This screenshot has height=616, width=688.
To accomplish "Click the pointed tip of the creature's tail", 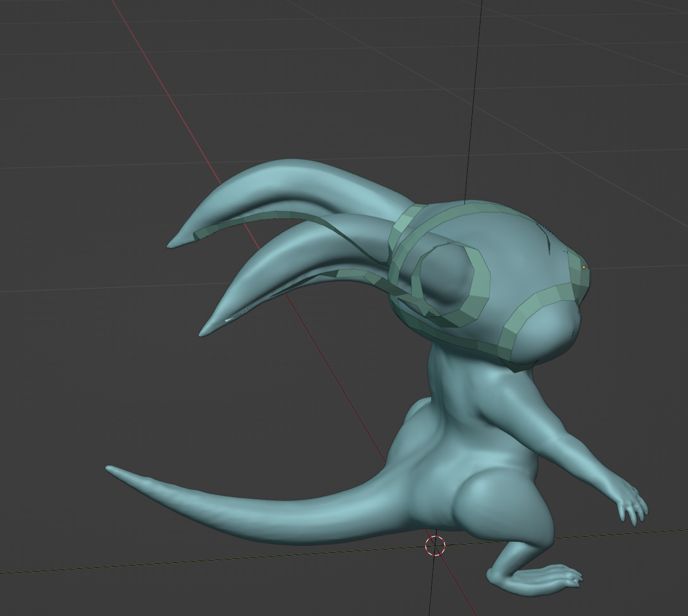I will click(109, 469).
